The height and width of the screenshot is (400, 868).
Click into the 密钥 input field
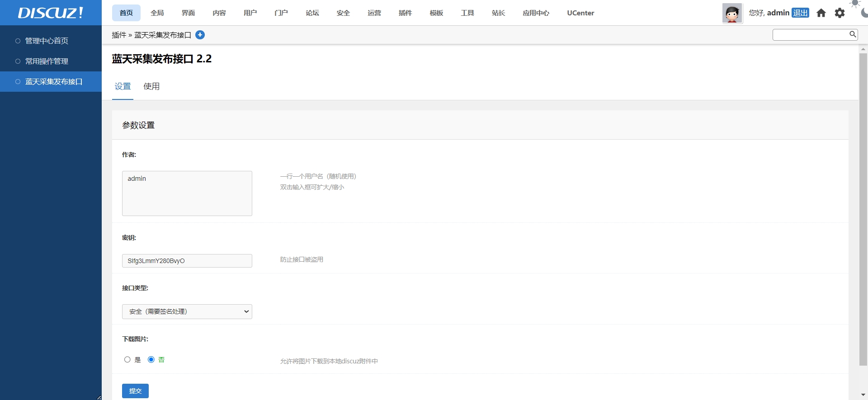pos(187,261)
